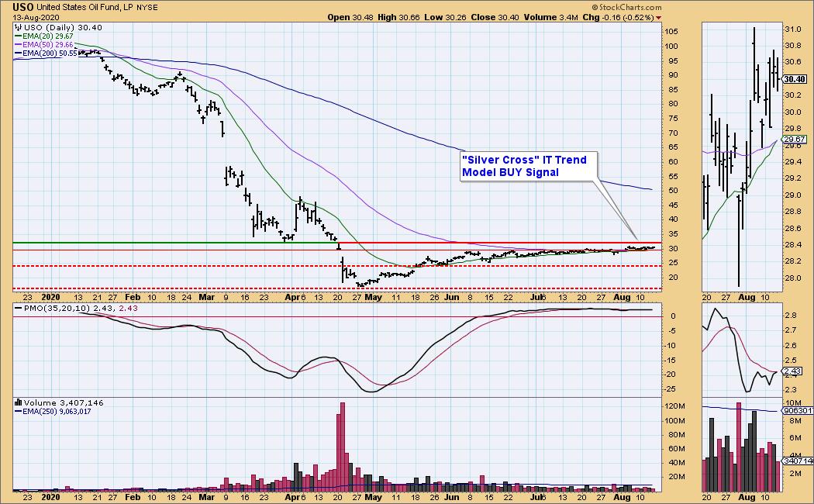This screenshot has height=504, width=814.
Task: Click the Chg -0.16 (-0.52%) value
Action: click(618, 17)
